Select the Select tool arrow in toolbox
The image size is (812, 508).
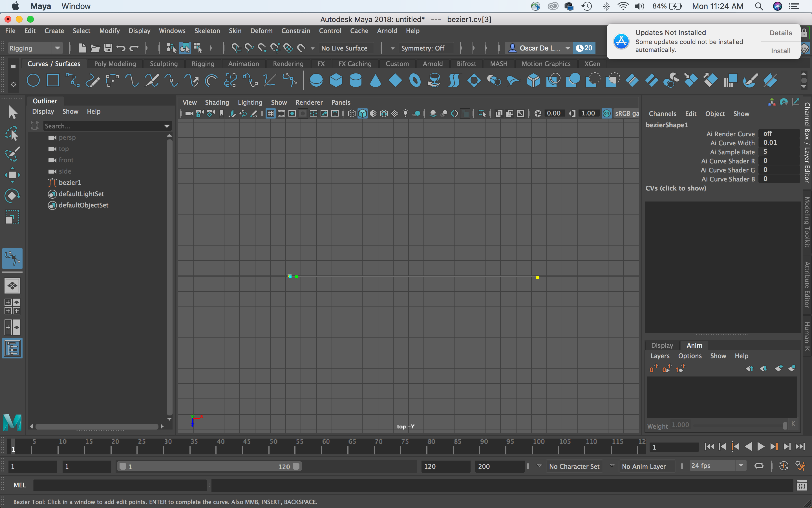(12, 113)
